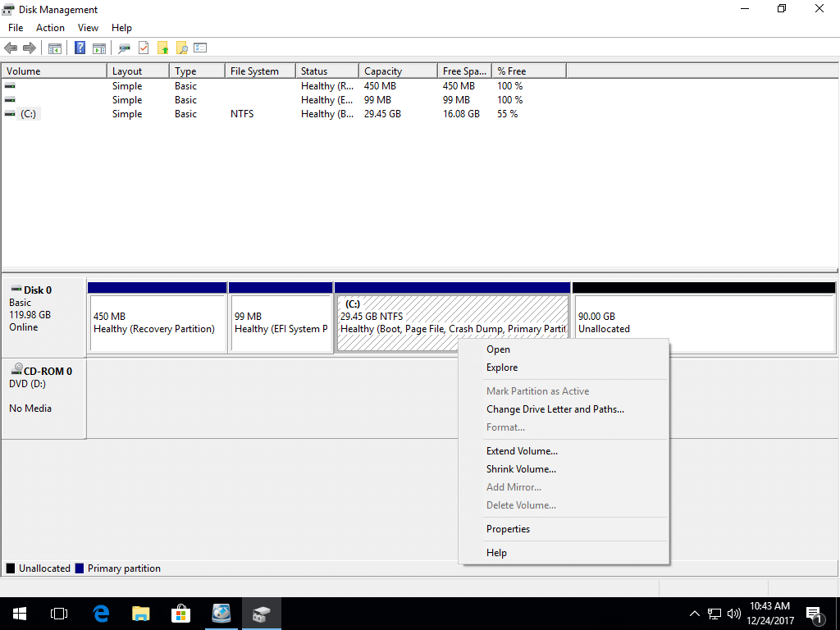Open the Action menu
840x630 pixels.
tap(50, 28)
